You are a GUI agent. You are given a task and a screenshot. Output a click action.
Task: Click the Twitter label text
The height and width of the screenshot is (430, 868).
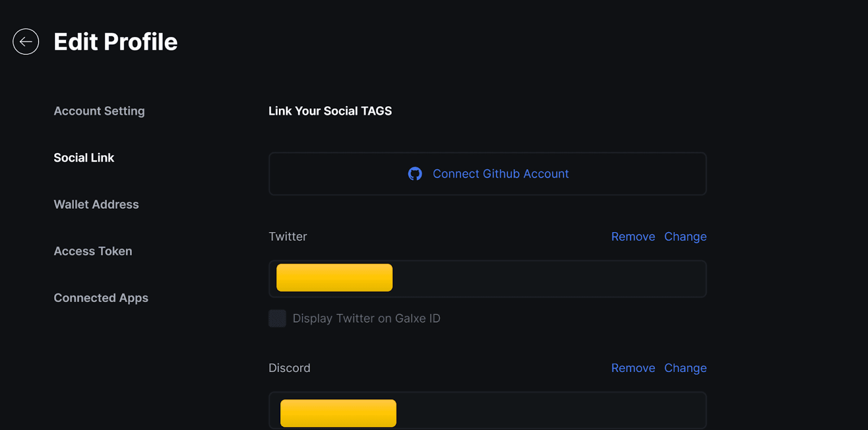point(288,236)
